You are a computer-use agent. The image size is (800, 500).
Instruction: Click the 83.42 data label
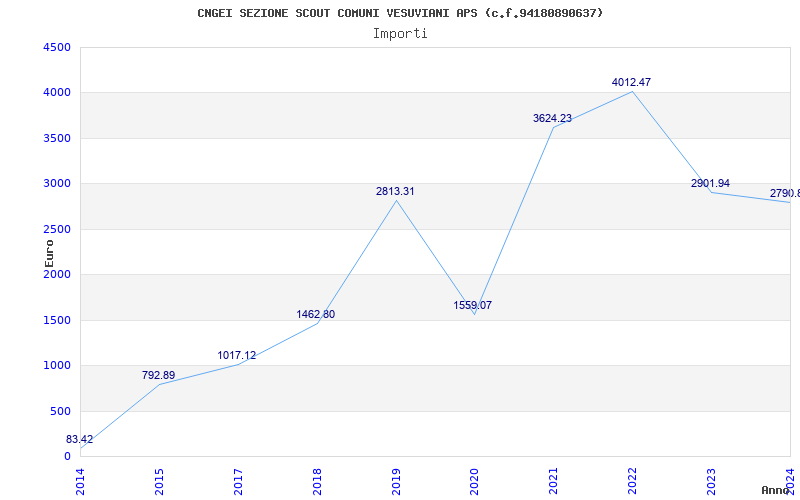pos(80,439)
